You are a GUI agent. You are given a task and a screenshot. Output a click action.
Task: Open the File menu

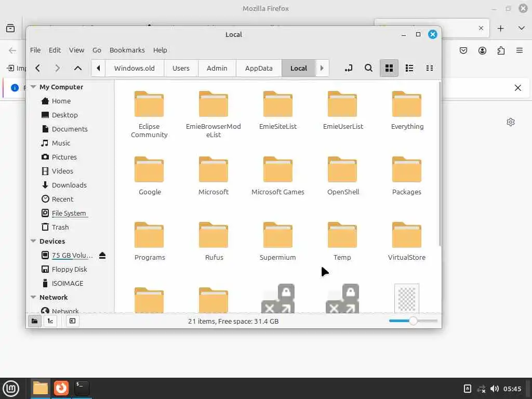35,50
